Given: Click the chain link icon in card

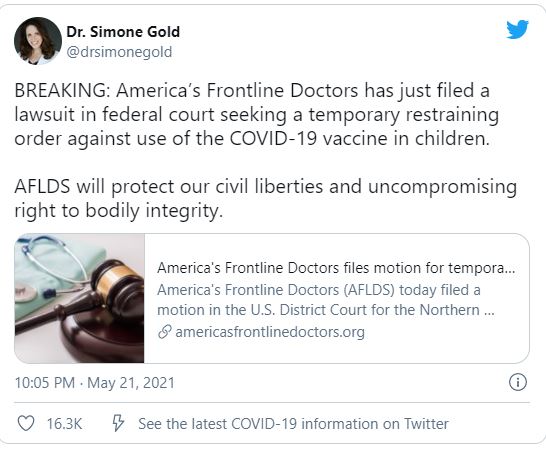Looking at the screenshot, I should (164, 332).
